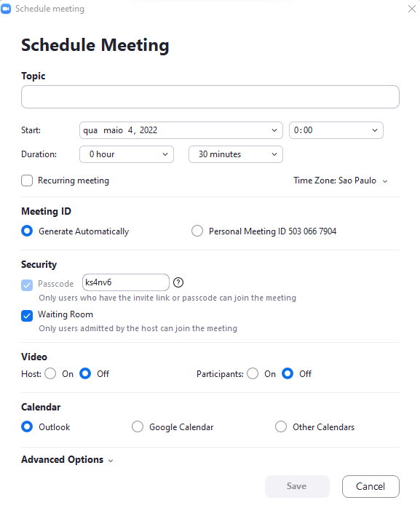Select Personal Meeting ID radio option

click(x=197, y=231)
